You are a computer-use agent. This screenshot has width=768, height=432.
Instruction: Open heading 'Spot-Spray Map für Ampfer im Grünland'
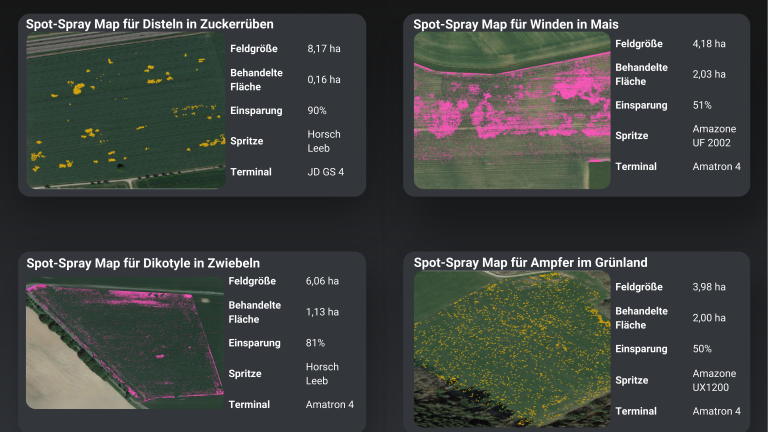[530, 262]
